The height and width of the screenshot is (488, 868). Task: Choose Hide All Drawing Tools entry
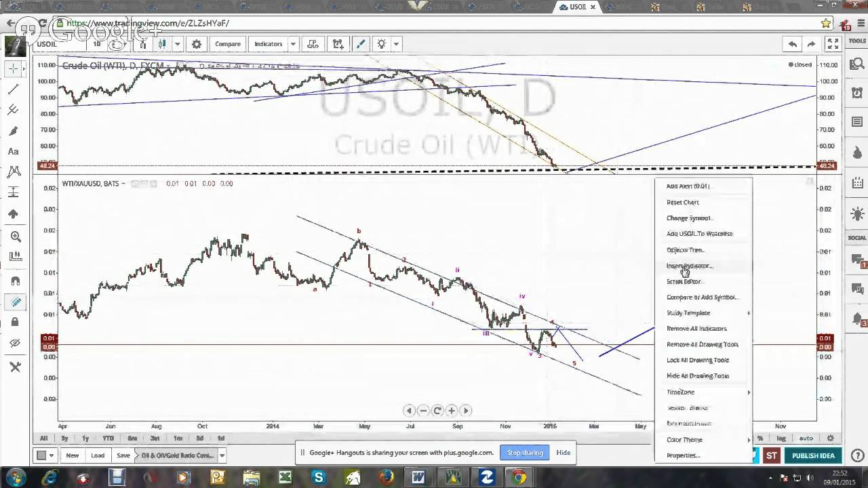click(698, 376)
